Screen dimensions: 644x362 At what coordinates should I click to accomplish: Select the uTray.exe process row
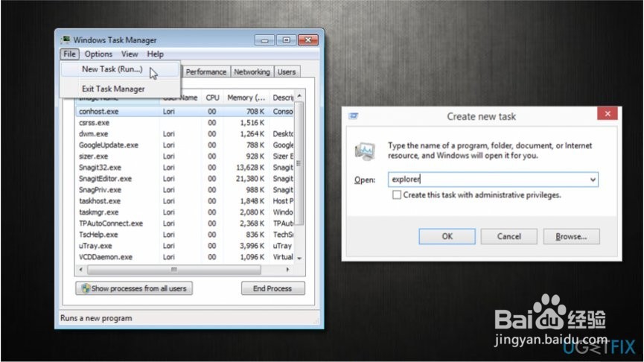185,246
